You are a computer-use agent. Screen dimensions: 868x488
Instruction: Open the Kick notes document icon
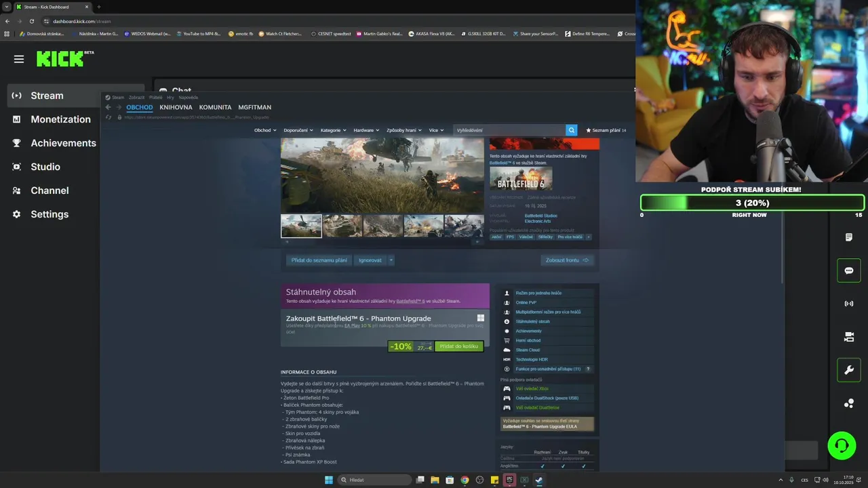(849, 237)
